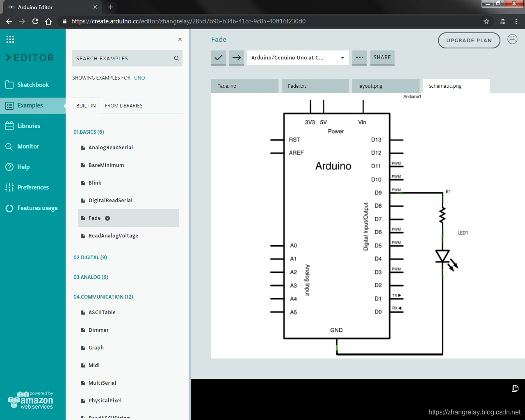Open the Fade.ino file tab
The width and height of the screenshot is (525, 420).
pyautogui.click(x=245, y=86)
